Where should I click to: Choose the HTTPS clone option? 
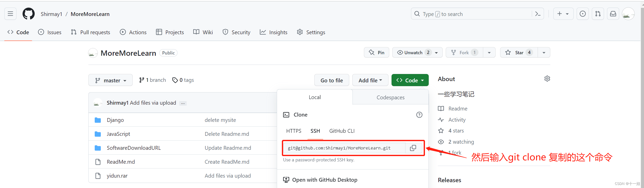coord(294,131)
